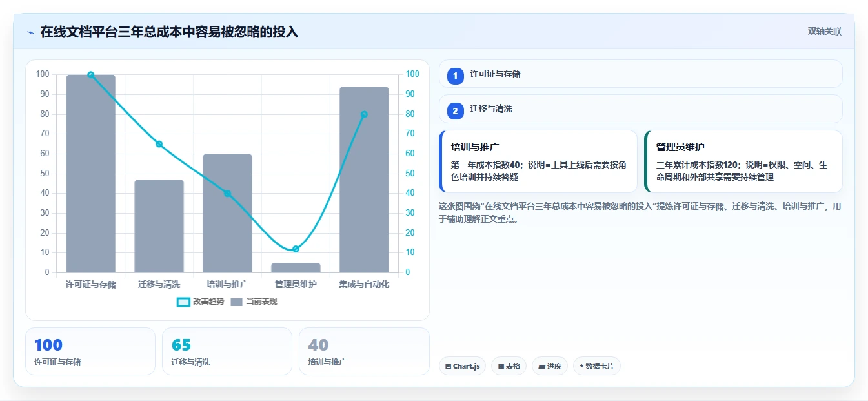Click the 集成与自动化 bar in chart
Screen dimensions: 868x401
pos(364,180)
